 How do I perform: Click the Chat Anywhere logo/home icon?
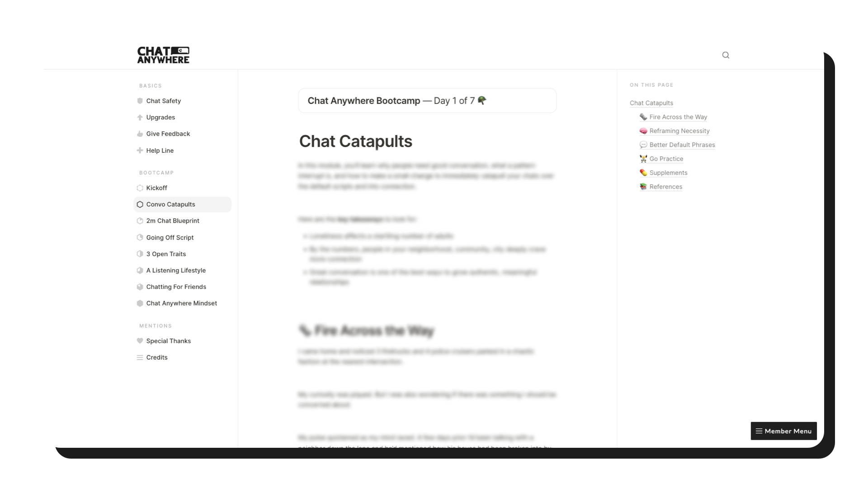click(x=163, y=54)
